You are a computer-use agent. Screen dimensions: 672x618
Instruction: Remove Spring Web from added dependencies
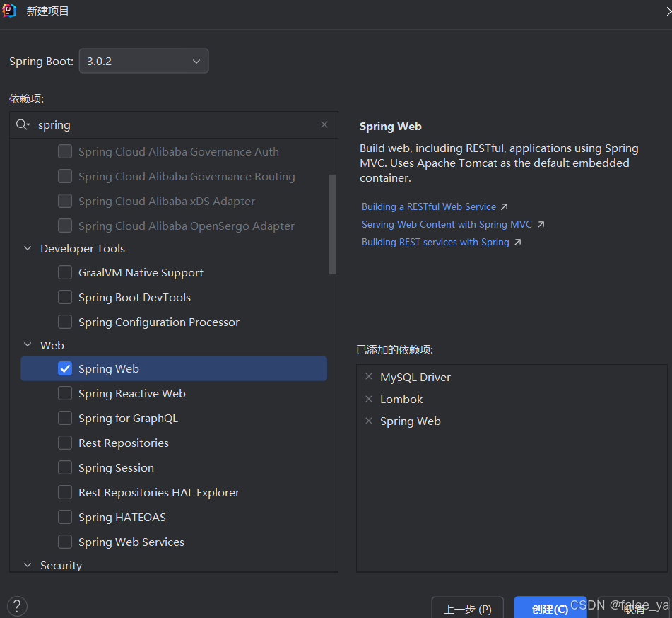(x=369, y=421)
